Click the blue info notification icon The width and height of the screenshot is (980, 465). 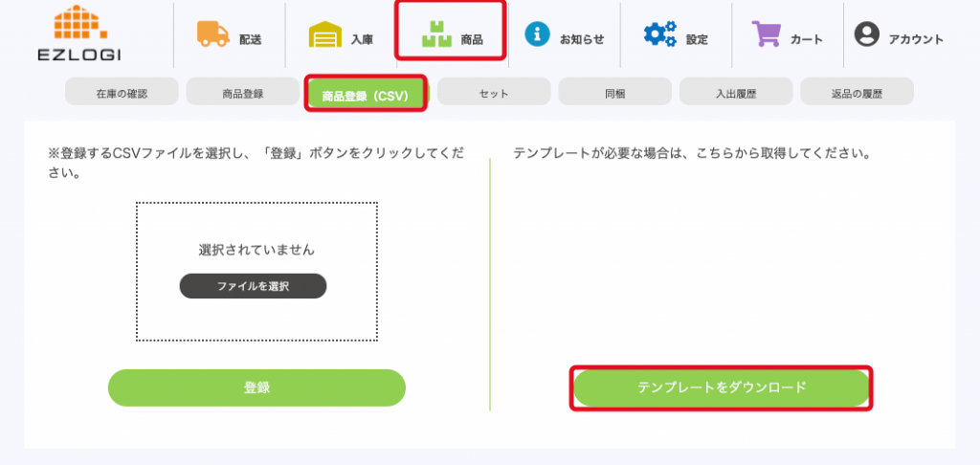tap(537, 34)
